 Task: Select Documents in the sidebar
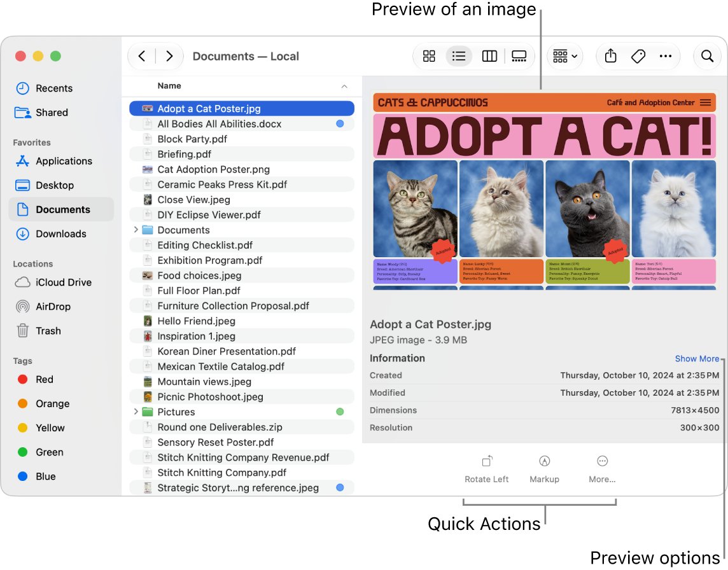[x=61, y=209]
